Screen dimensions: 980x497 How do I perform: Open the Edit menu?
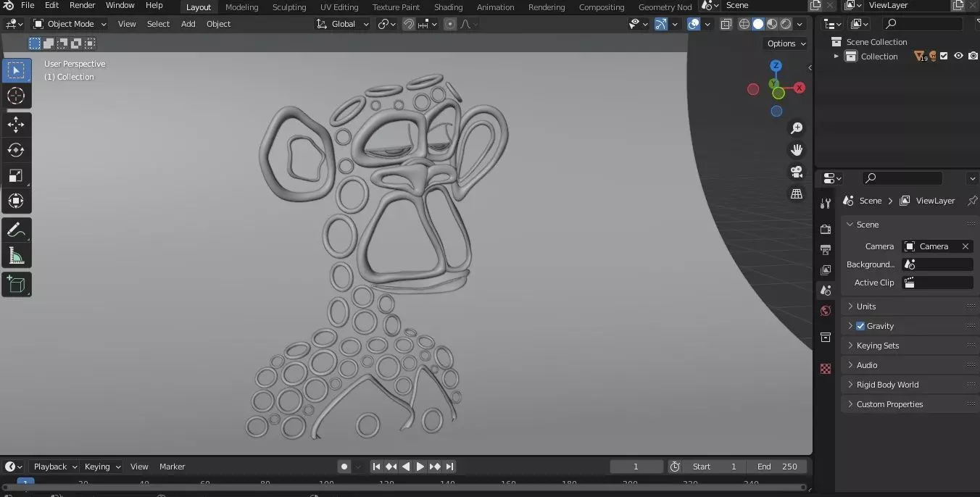pos(51,5)
